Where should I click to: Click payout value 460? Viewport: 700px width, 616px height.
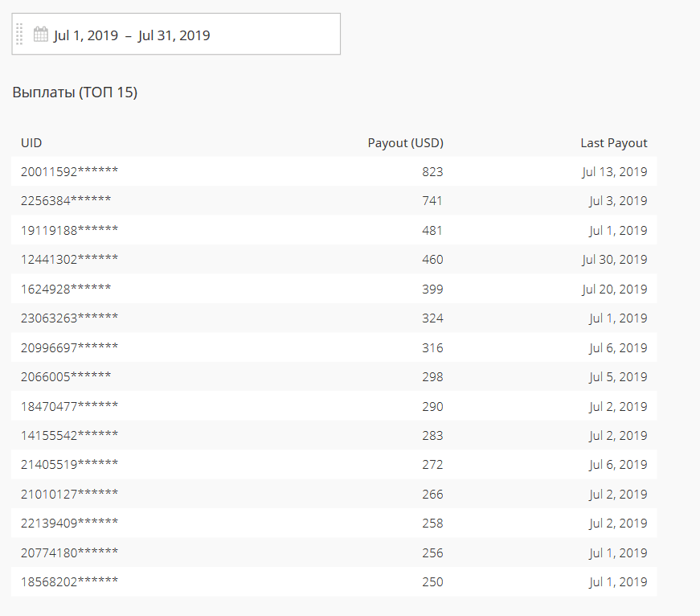[x=432, y=260]
